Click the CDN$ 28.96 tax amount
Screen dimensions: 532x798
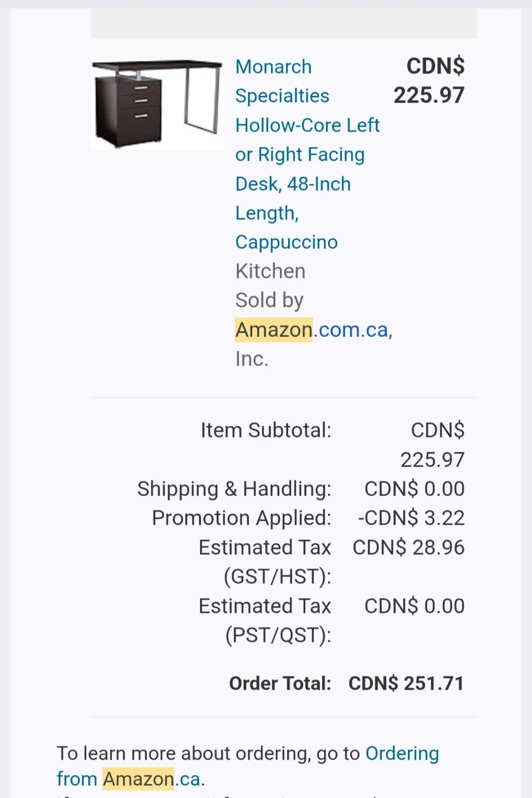(x=408, y=548)
